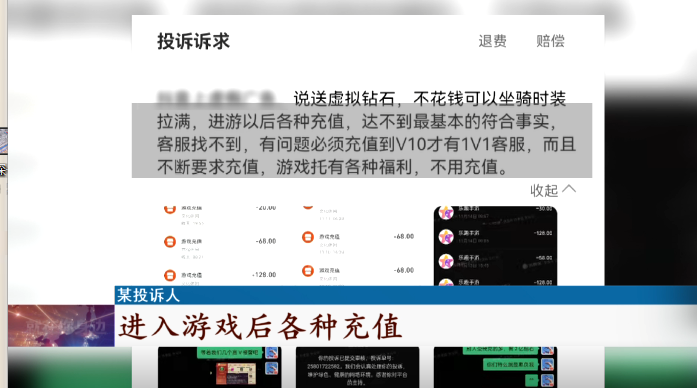Click subtitle banner 进入游戏后各种充值
This screenshot has height=388, width=697.
[260, 326]
